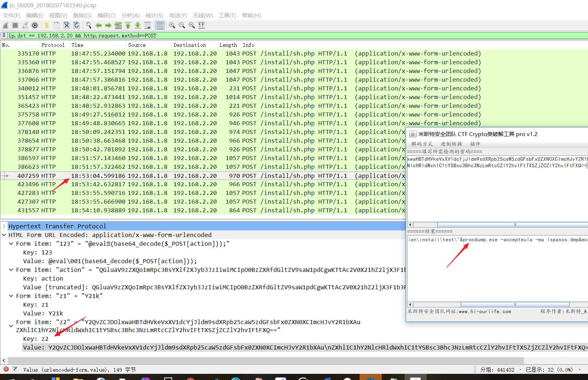Toggle packet list colorization
This screenshot has height=380, width=588.
pos(160,25)
